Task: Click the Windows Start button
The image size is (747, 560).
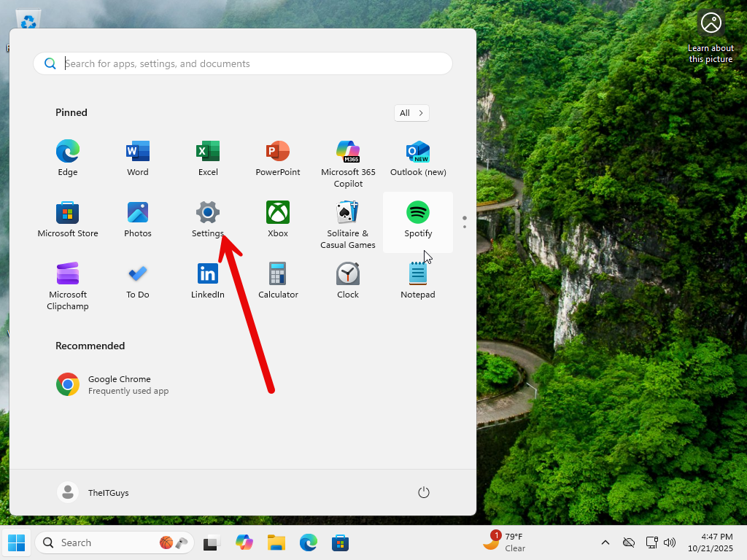Action: [x=16, y=542]
